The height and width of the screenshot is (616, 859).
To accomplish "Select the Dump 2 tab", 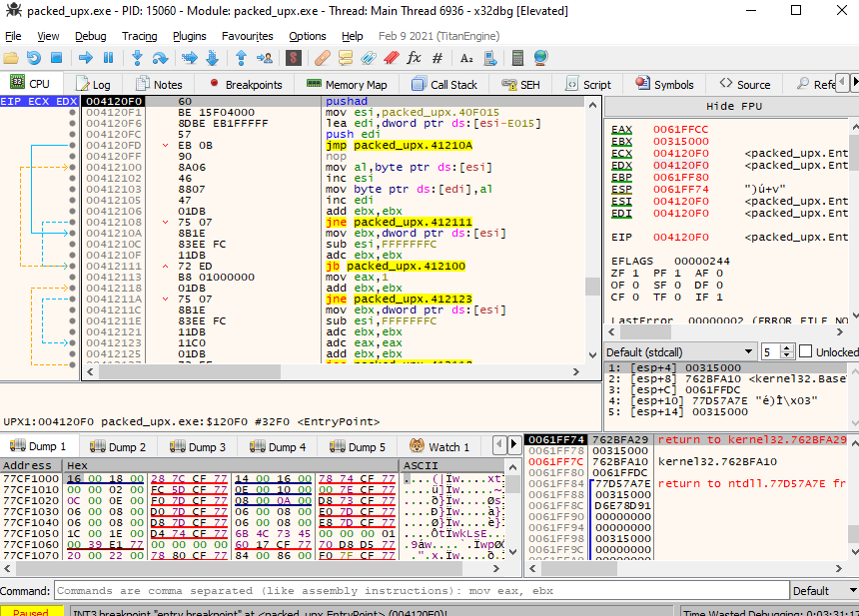I will click(118, 447).
